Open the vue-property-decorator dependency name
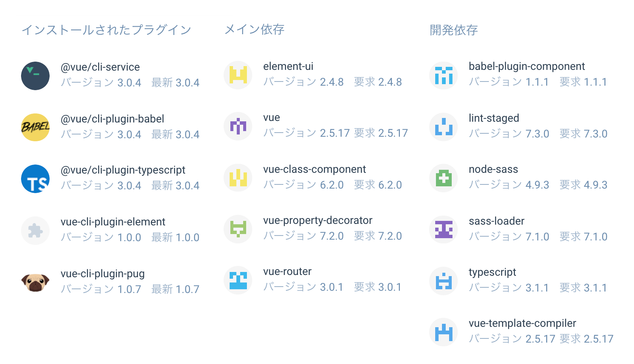Screen dimensions: 634x364 pos(318,221)
